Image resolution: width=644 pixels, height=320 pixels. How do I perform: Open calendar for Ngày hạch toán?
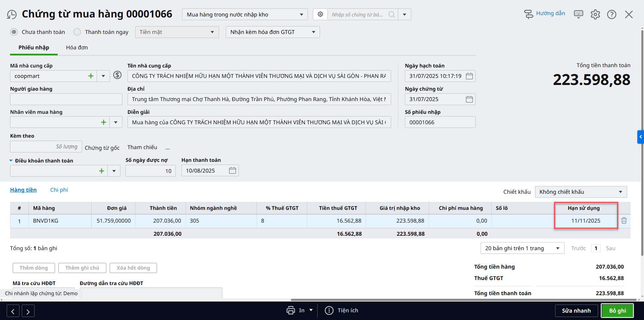point(469,76)
